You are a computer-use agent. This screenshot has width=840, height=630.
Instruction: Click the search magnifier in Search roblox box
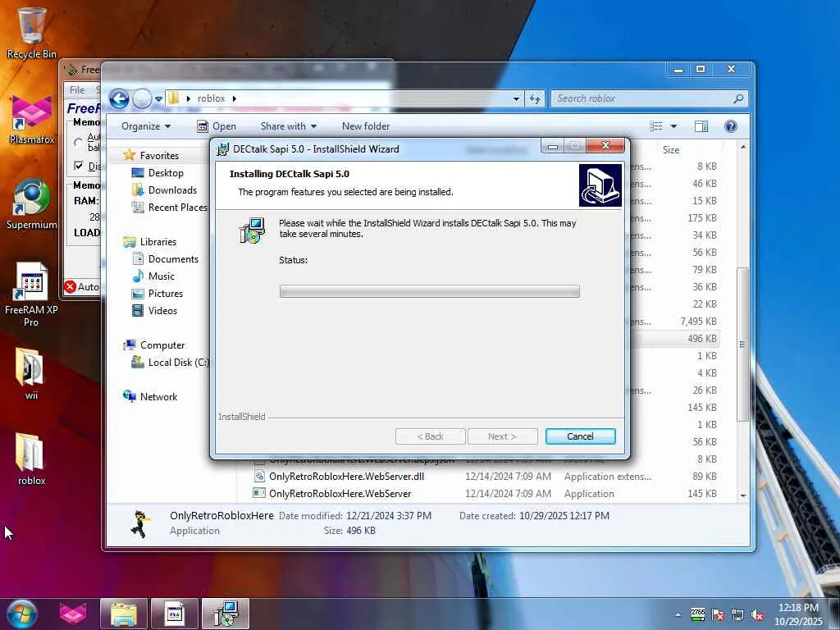[x=738, y=98]
